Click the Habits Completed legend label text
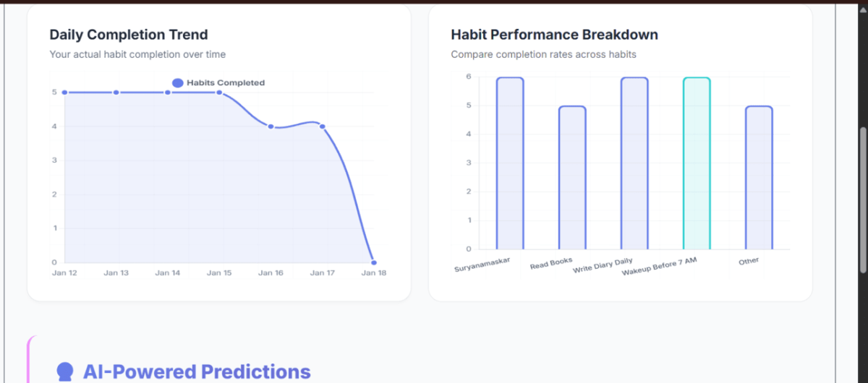The width and height of the screenshot is (868, 383). (x=226, y=83)
